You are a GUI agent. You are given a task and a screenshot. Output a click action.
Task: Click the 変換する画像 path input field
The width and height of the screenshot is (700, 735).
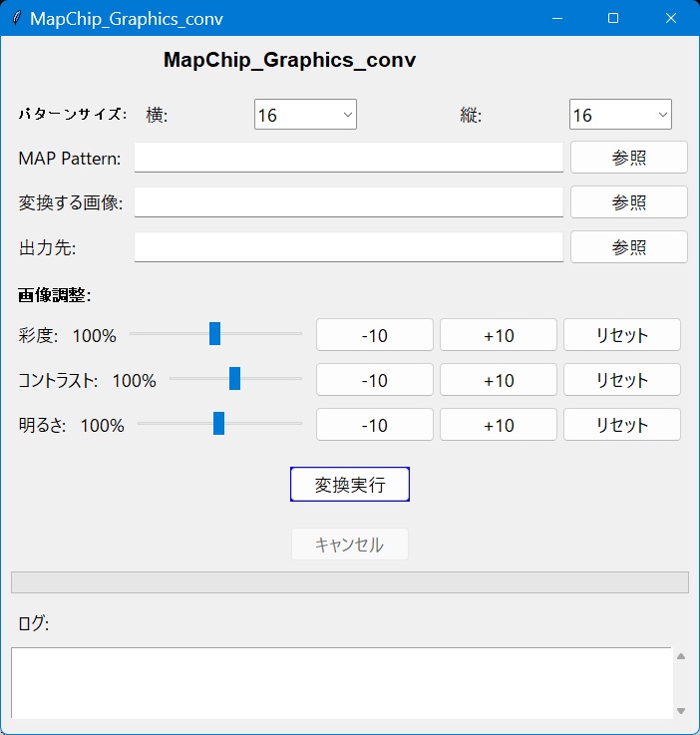(x=349, y=202)
